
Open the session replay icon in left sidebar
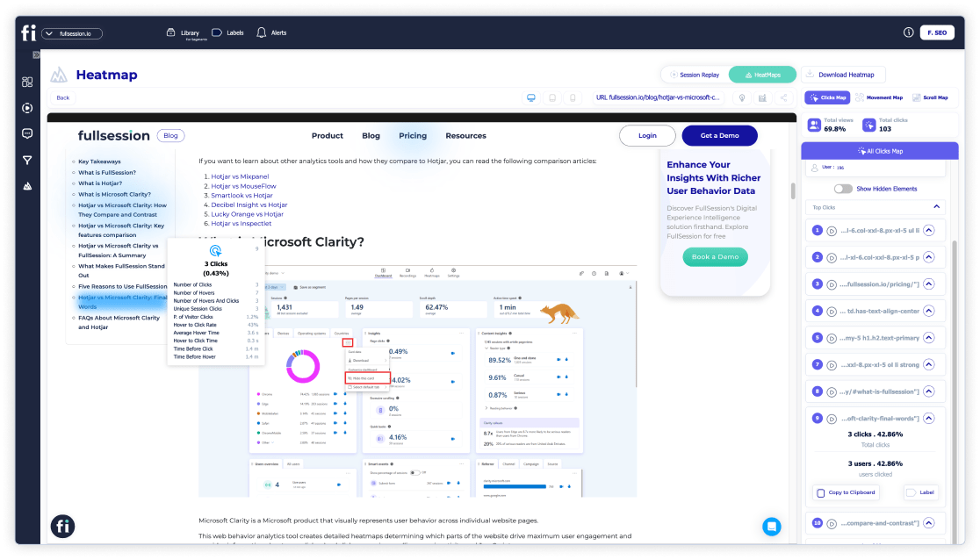[x=27, y=108]
